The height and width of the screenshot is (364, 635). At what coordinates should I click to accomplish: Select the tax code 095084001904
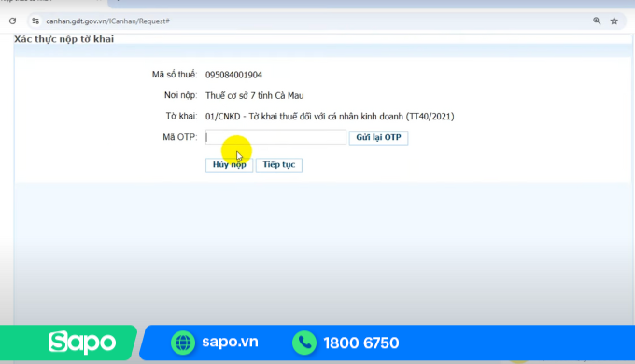coord(233,75)
